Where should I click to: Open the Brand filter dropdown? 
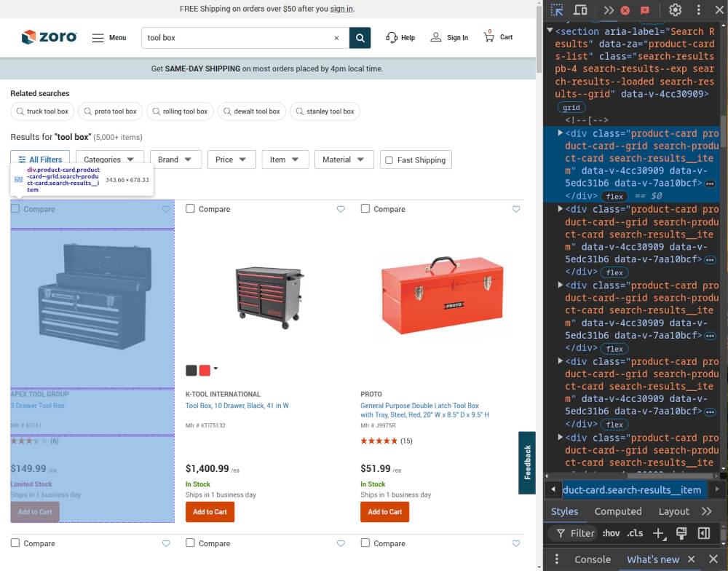click(x=175, y=160)
